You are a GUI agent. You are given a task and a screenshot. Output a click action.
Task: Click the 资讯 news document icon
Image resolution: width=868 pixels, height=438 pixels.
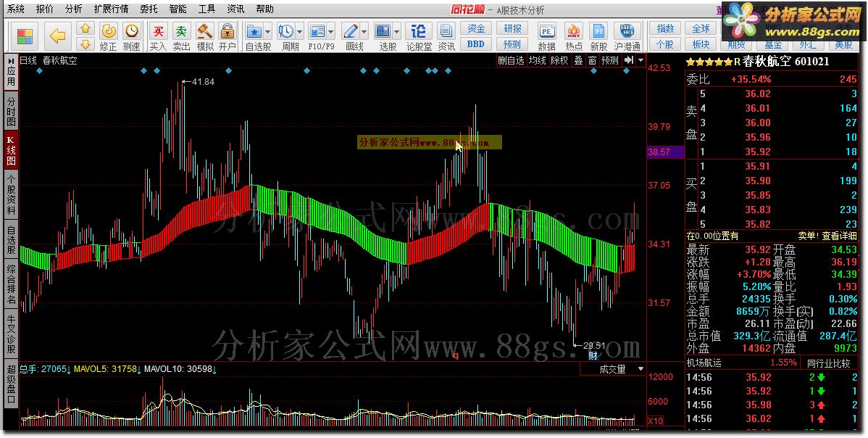point(446,32)
